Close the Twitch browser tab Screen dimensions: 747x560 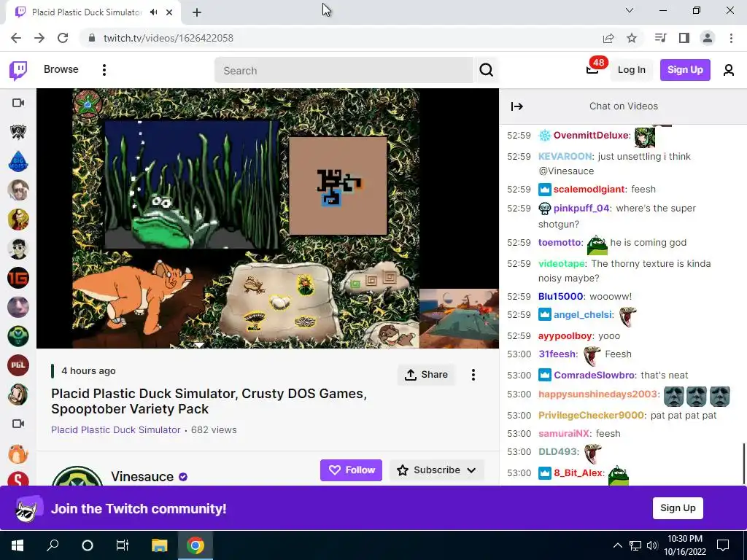click(x=169, y=12)
